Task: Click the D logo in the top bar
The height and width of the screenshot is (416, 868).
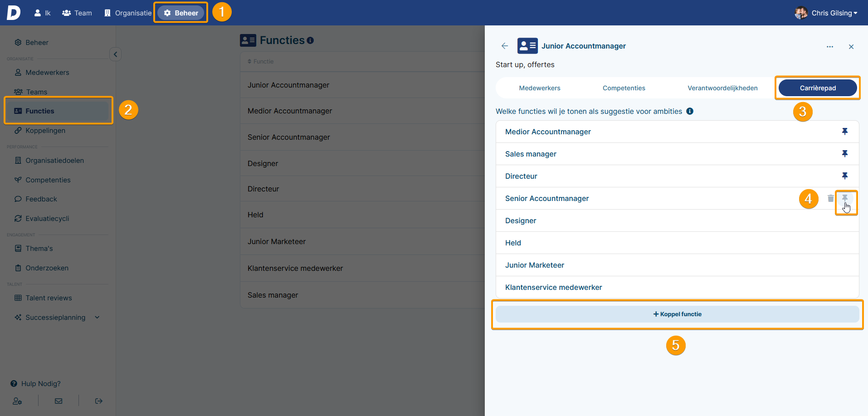Action: pos(14,13)
